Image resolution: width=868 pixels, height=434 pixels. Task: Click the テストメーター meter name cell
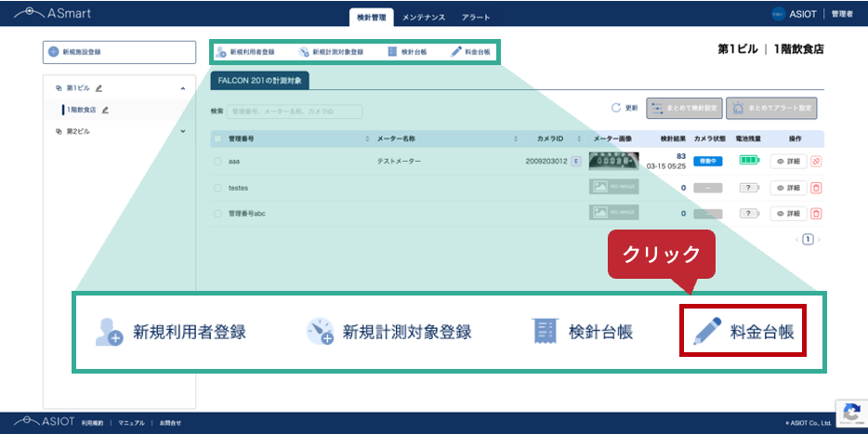click(x=399, y=162)
